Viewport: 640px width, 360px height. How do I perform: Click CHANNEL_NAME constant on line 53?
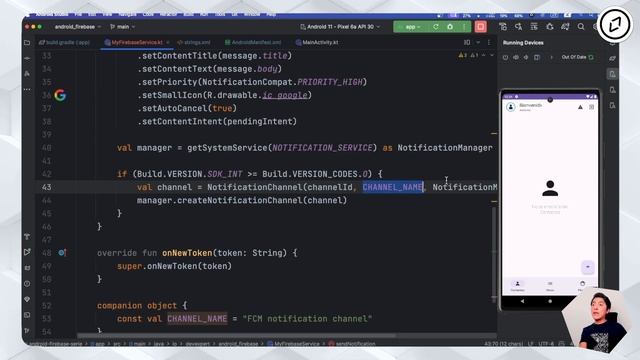pyautogui.click(x=197, y=319)
